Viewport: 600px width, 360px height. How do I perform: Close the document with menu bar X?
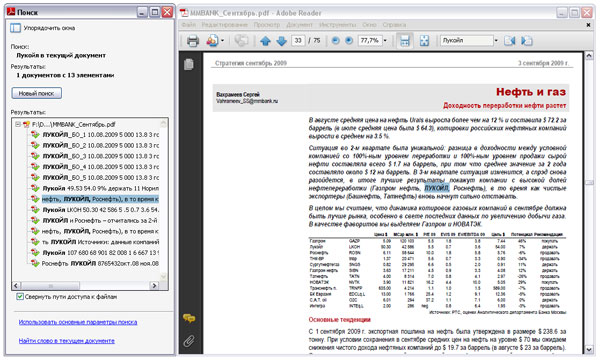coord(588,25)
